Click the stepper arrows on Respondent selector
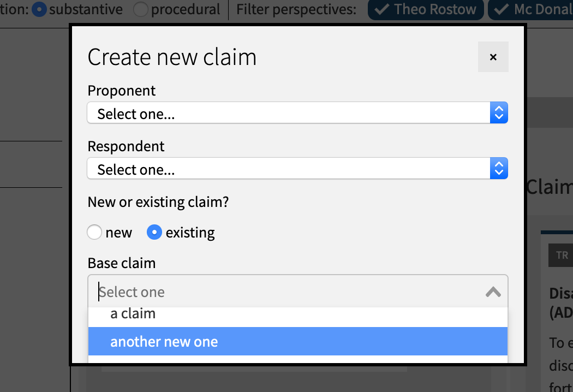This screenshot has width=573, height=392. (498, 168)
